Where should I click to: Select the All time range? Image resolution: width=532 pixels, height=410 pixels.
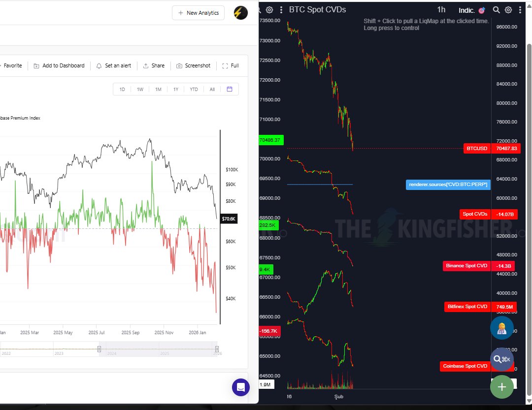212,90
